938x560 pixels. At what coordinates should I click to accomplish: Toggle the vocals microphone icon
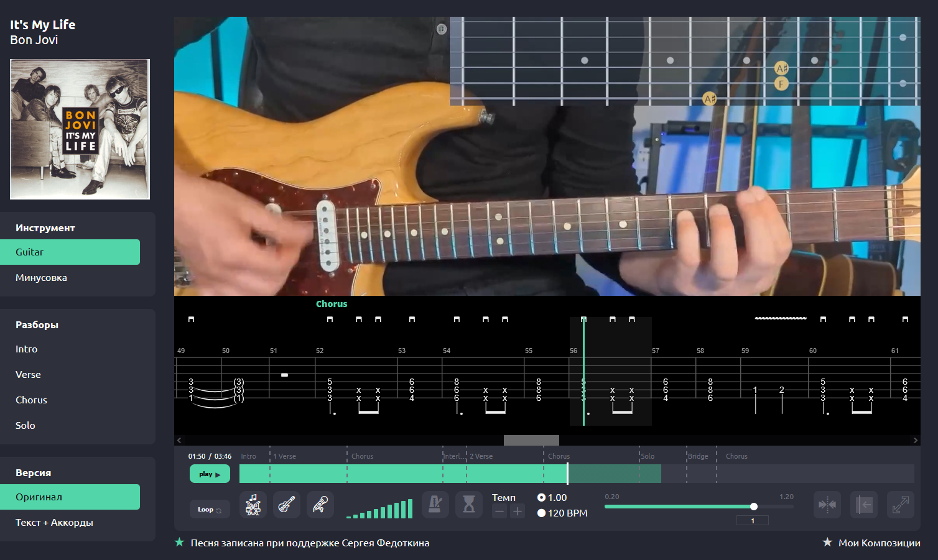coord(320,505)
